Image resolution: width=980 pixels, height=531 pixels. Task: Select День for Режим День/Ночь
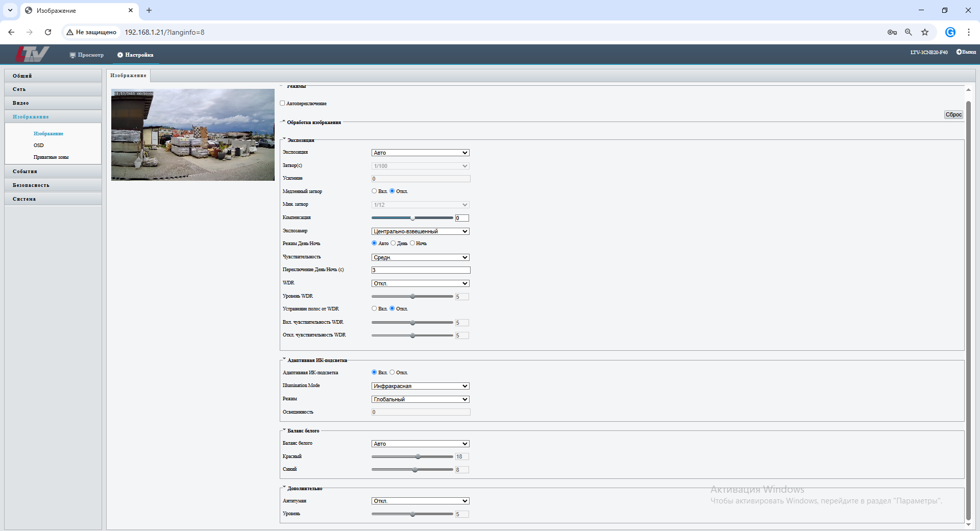(x=393, y=243)
